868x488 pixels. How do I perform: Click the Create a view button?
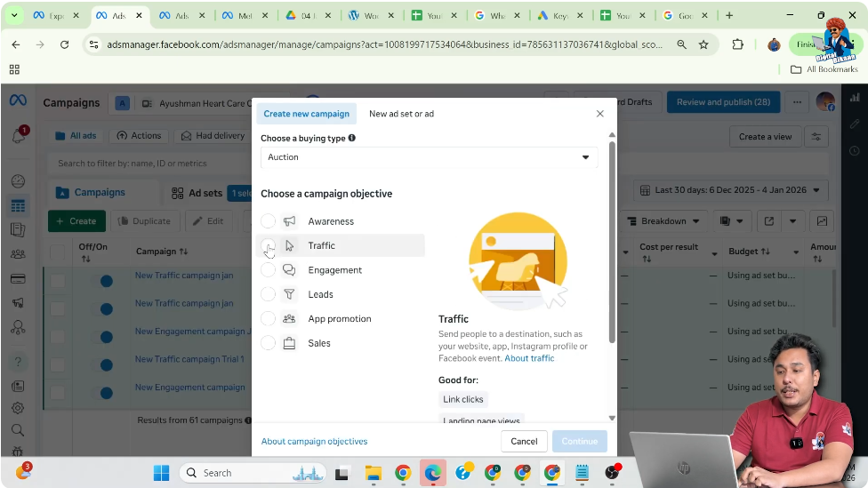click(x=765, y=137)
